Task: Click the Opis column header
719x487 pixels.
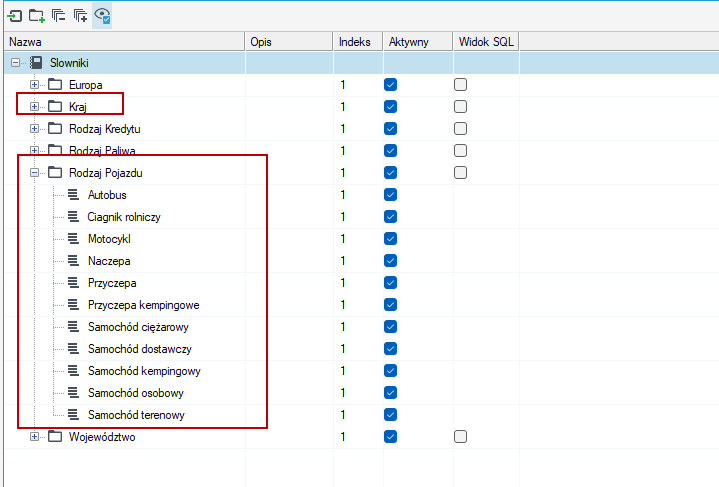Action: click(289, 42)
